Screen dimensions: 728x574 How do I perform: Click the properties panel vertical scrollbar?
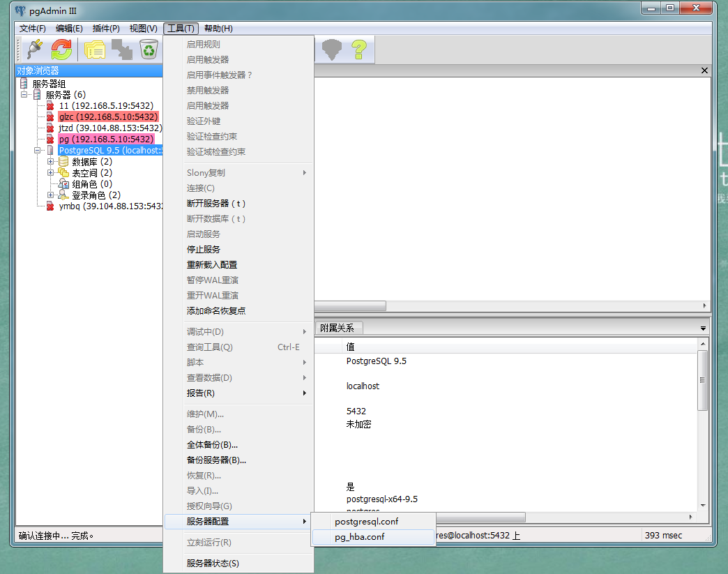(x=703, y=380)
